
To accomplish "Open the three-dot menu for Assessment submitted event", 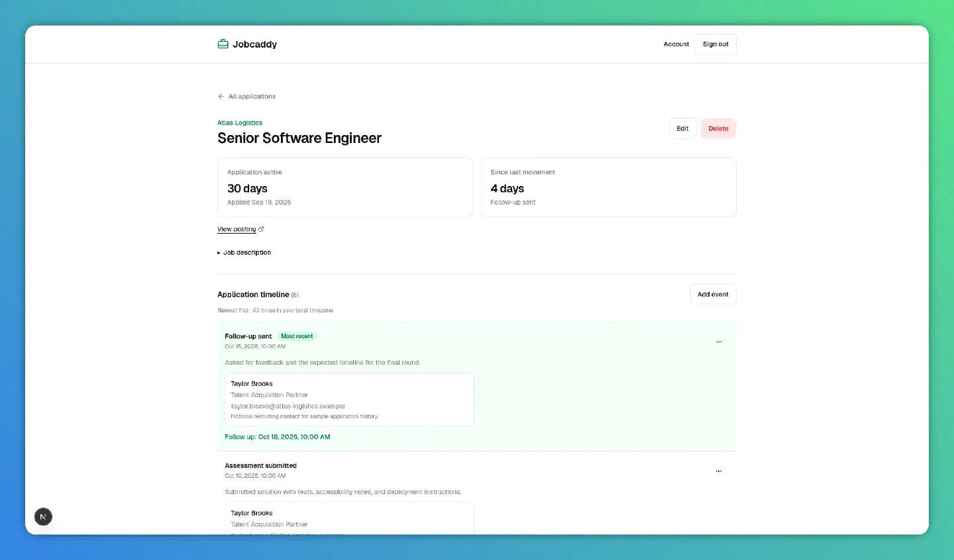I will (x=719, y=471).
